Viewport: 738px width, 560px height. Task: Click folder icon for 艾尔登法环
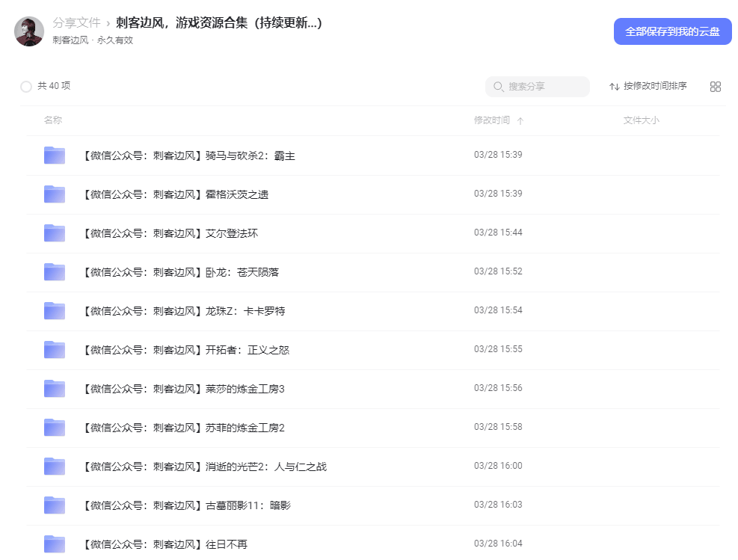tap(55, 233)
